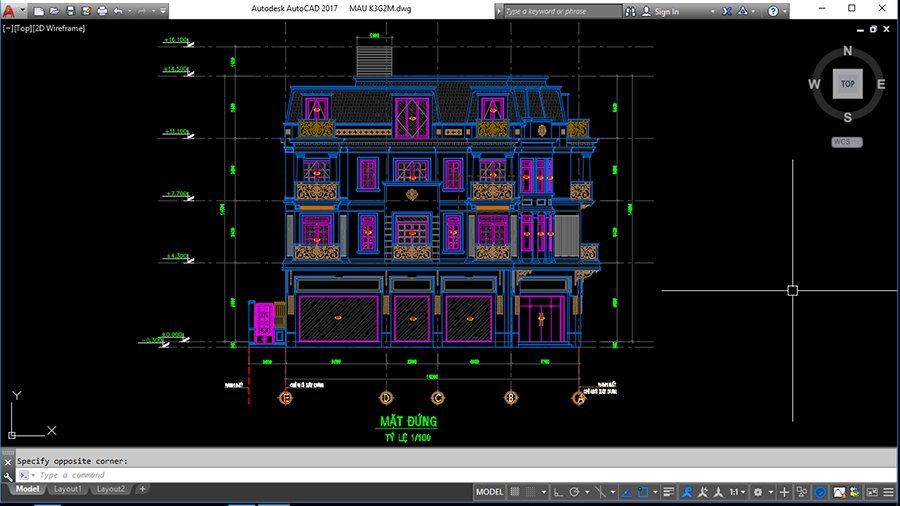Screen dimensions: 900x506
Task: Click the Clean Screen icon in status bar
Action: coord(872,492)
